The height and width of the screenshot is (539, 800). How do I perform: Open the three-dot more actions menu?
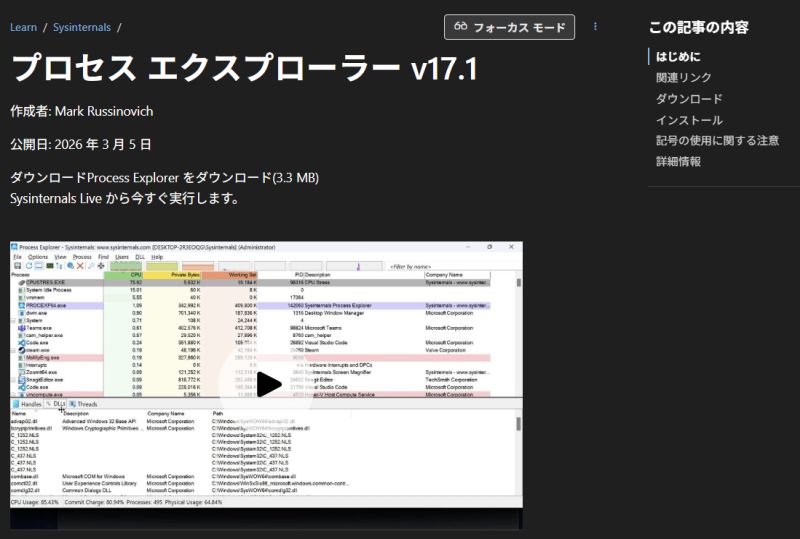[595, 27]
